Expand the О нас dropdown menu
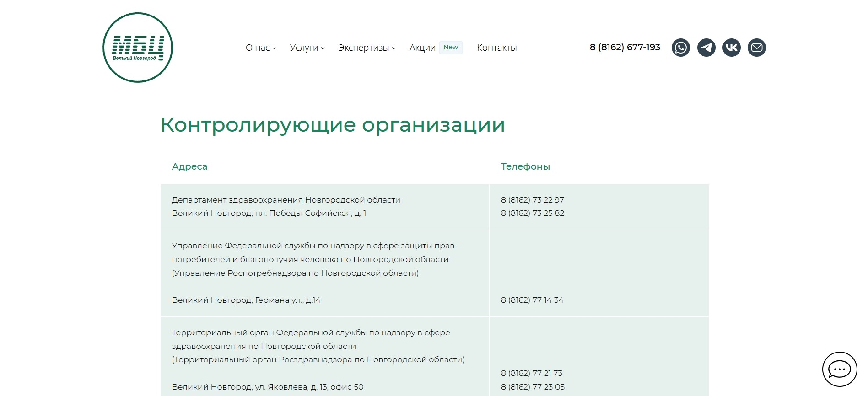The image size is (868, 396). pos(261,48)
